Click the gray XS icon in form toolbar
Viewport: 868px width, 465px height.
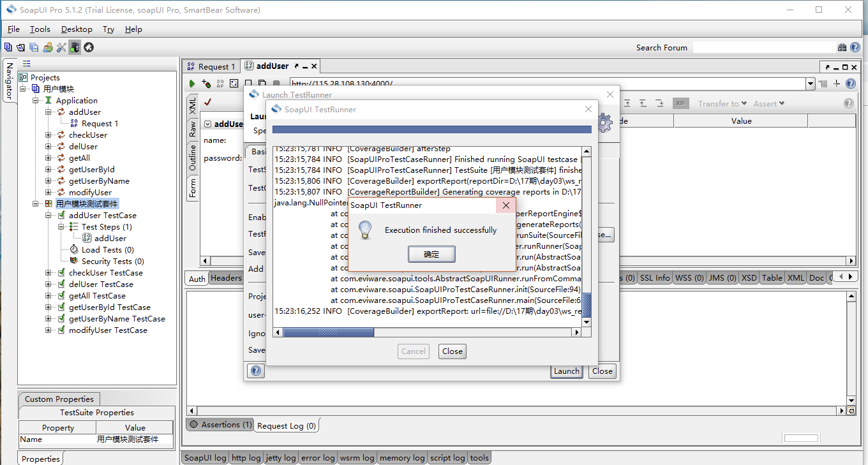[x=681, y=103]
